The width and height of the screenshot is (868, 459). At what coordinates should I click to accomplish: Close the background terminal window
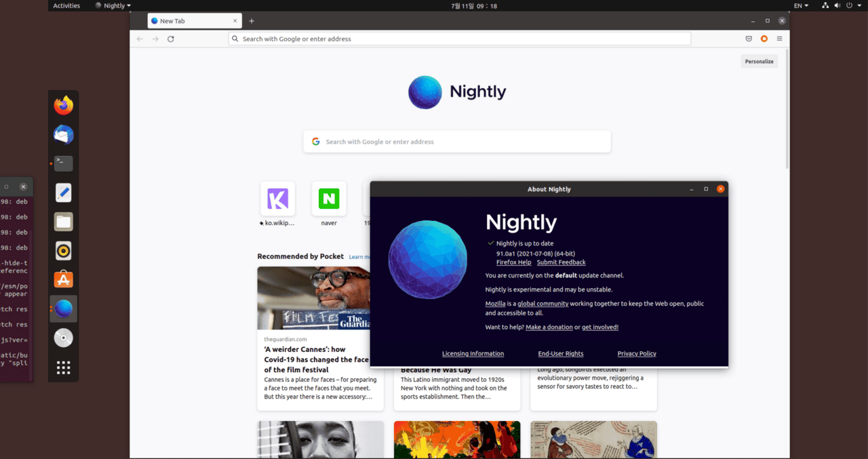pyautogui.click(x=23, y=186)
